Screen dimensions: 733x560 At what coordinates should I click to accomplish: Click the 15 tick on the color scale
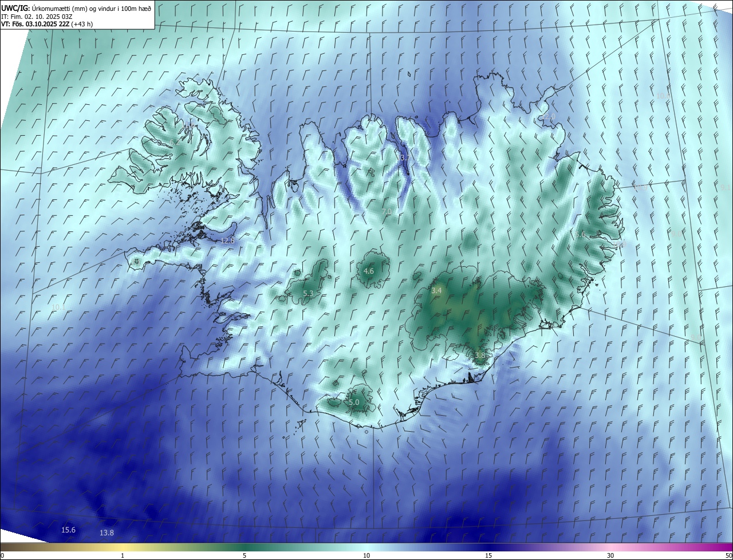click(488, 555)
